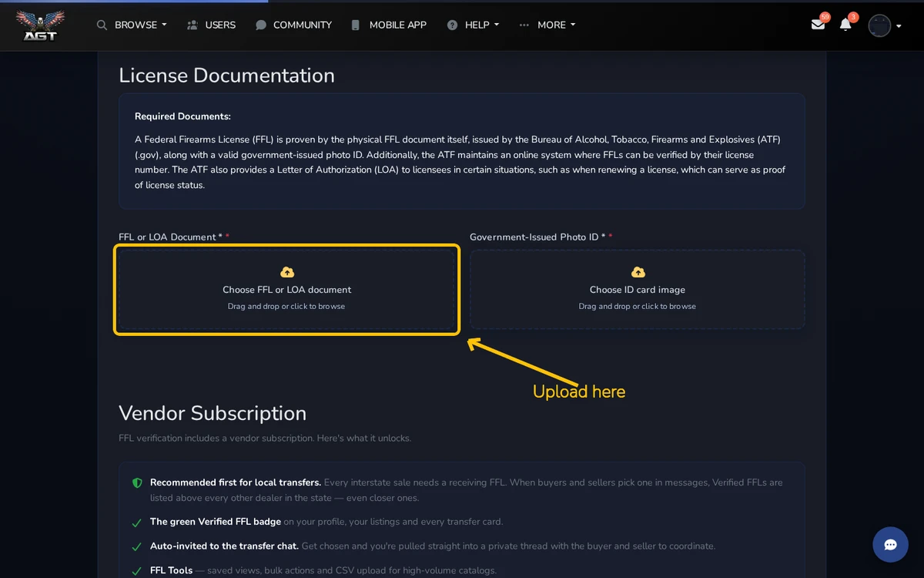Open the MOBILE APP page

tap(398, 25)
